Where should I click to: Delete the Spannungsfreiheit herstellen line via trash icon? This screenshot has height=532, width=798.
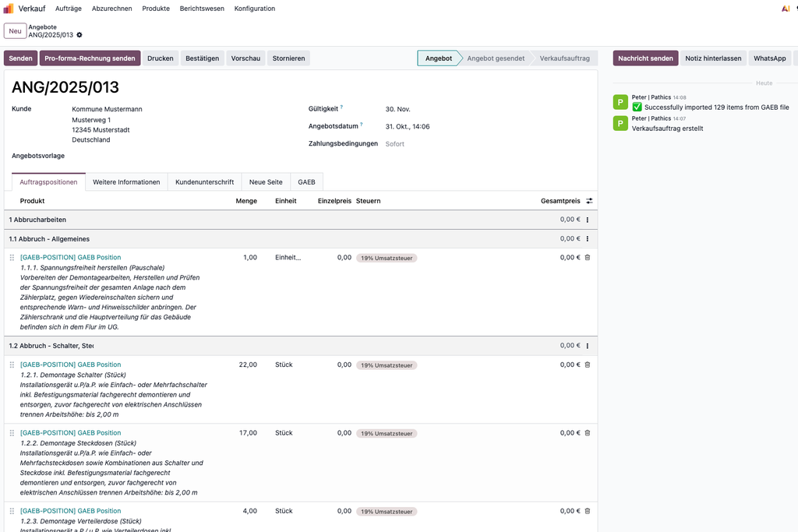(588, 258)
